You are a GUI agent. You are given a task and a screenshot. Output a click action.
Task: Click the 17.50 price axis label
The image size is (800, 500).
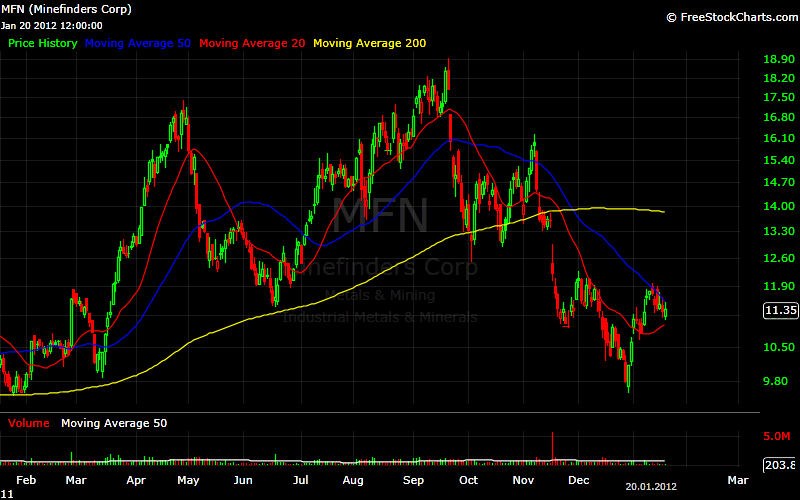(779, 97)
